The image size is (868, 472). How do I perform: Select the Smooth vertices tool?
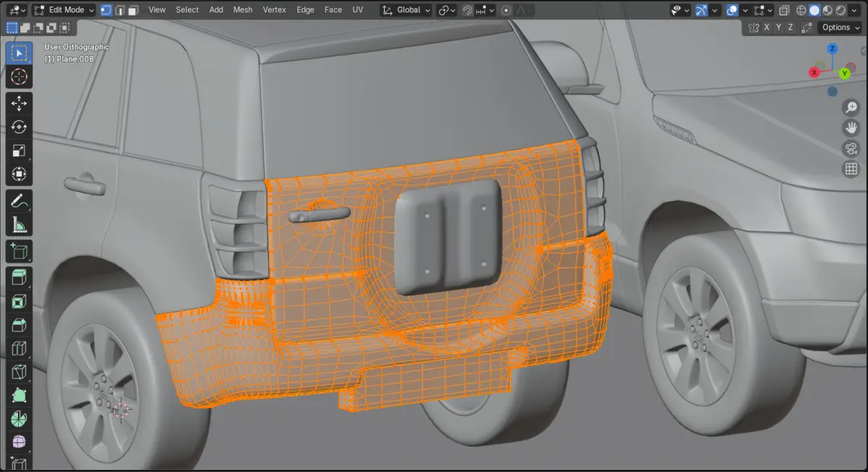coord(20,443)
